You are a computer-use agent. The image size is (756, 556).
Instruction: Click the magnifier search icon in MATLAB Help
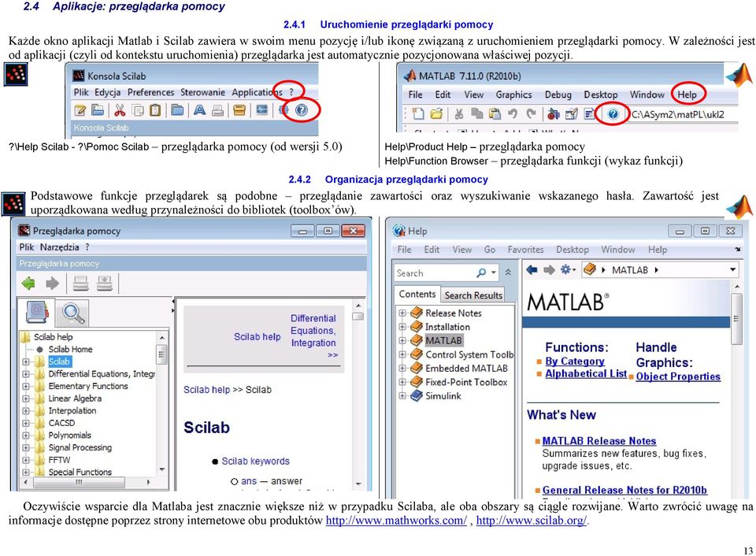point(481,272)
